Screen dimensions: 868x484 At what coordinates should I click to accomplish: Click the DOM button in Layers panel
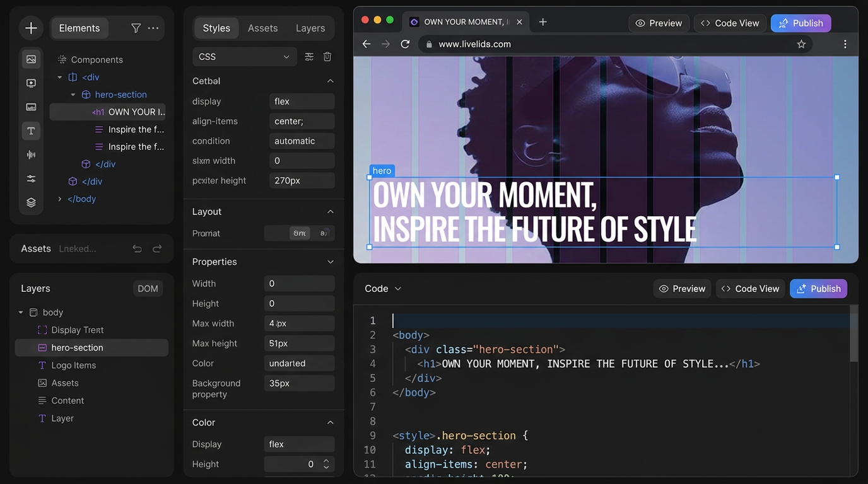click(x=148, y=289)
